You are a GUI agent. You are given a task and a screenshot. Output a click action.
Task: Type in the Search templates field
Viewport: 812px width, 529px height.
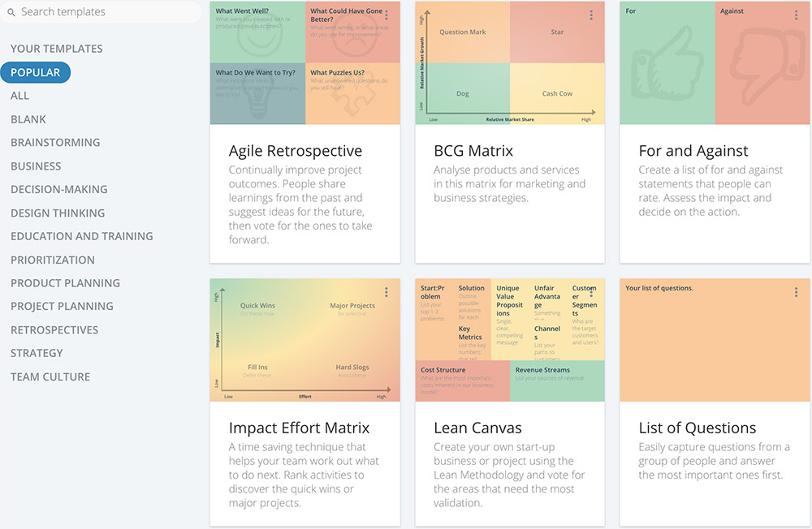pyautogui.click(x=106, y=12)
